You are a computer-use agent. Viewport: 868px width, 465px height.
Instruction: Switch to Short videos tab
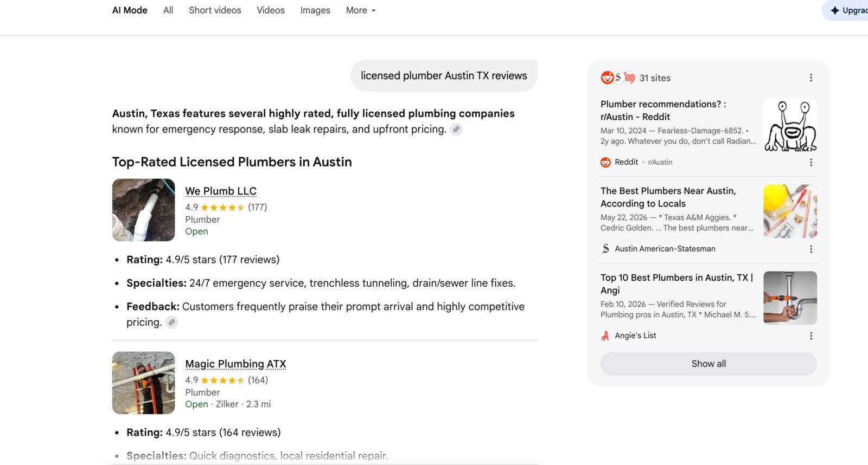coord(215,10)
